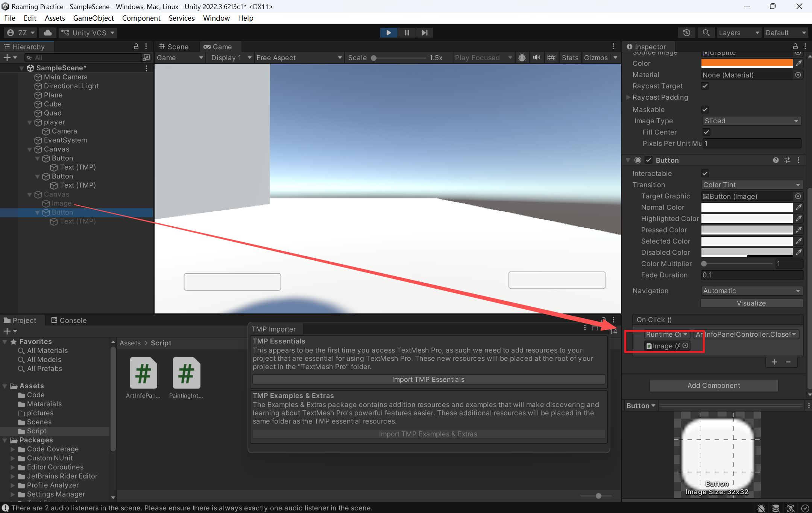This screenshot has height=513, width=812.
Task: Open the Image Type Sliced dropdown
Action: [x=751, y=121]
